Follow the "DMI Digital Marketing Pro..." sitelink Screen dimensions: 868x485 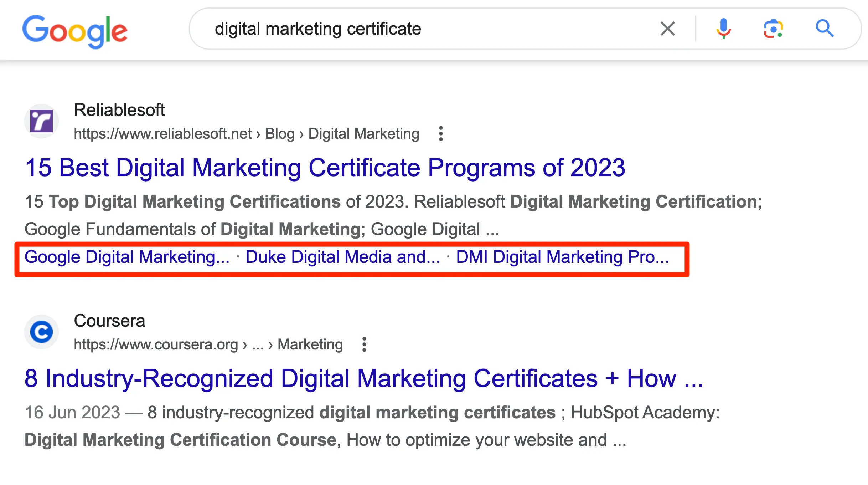[x=563, y=257]
